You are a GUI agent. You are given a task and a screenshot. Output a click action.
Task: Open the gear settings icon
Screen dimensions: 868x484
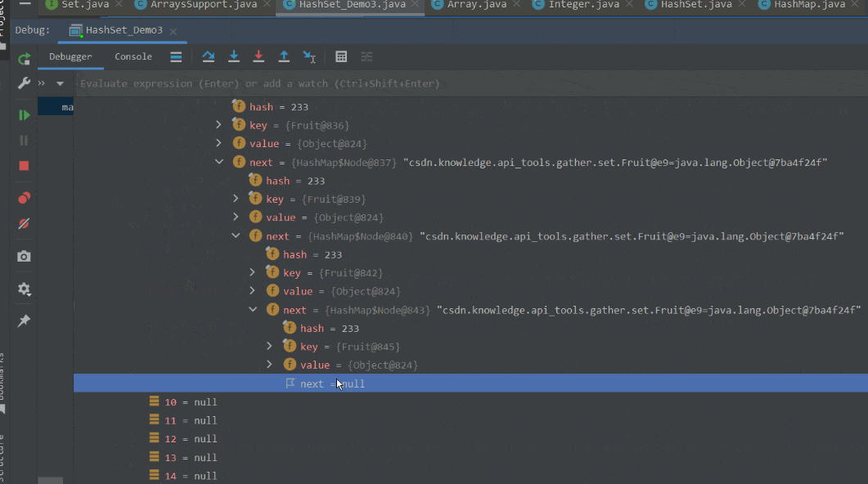24,289
